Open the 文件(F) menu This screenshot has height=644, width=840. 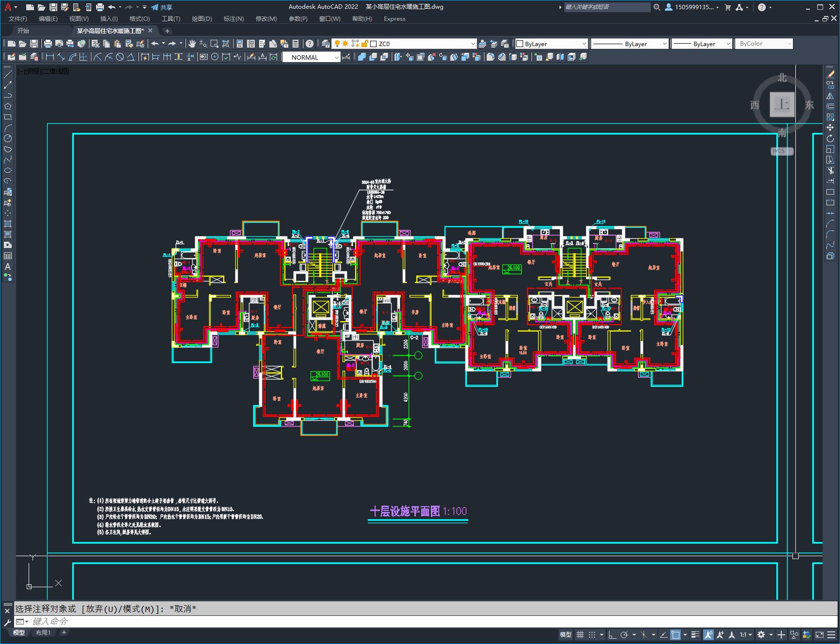point(17,19)
